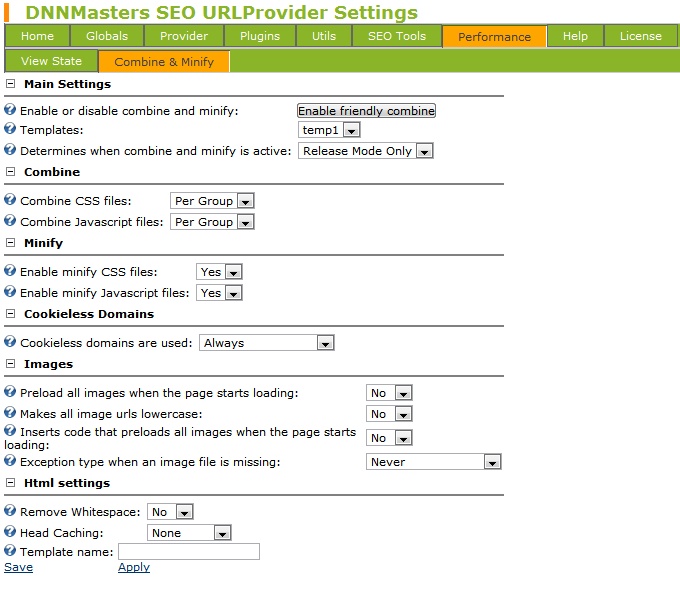
Task: Open image urls lowercase No dropdown
Action: click(x=389, y=414)
